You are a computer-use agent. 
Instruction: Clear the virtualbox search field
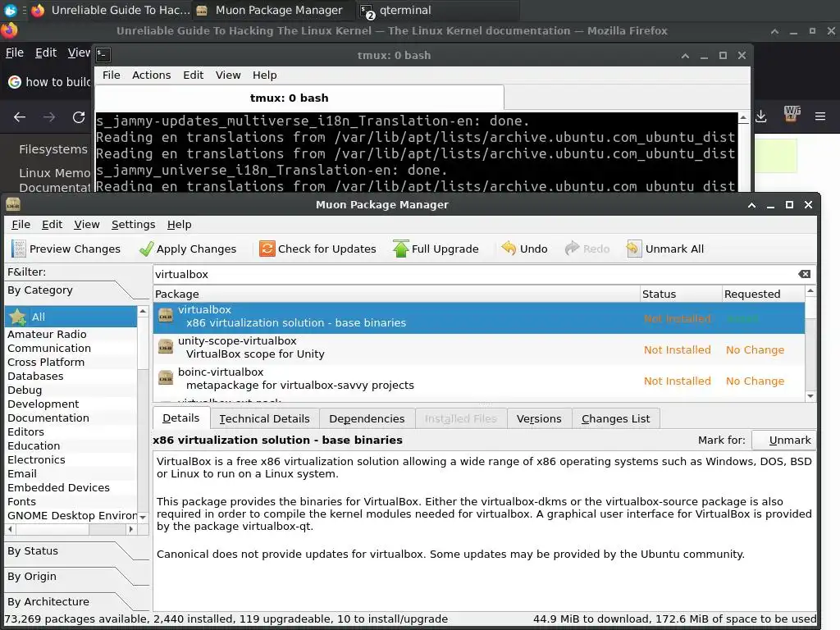(x=804, y=274)
